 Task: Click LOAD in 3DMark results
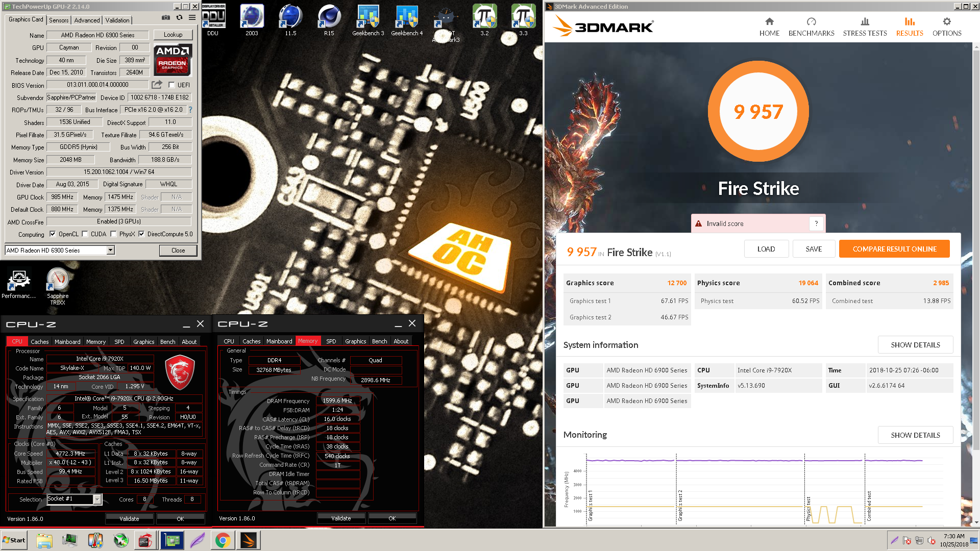pyautogui.click(x=766, y=249)
